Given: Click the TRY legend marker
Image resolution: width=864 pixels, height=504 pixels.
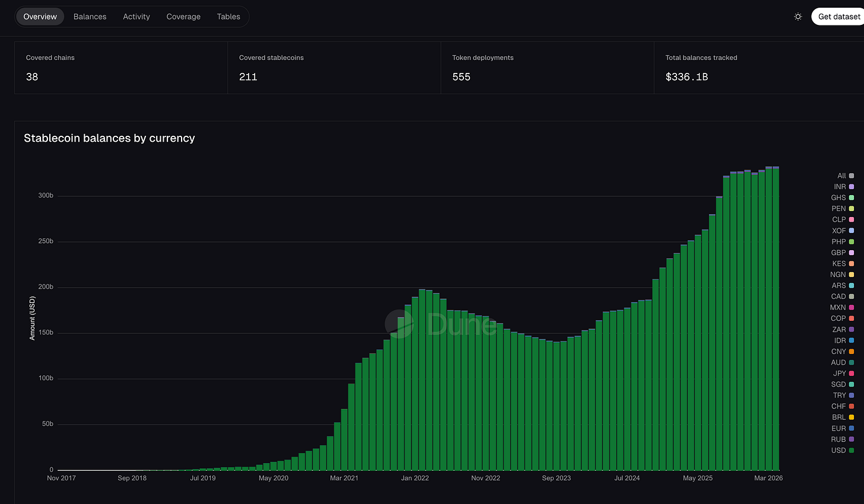Looking at the screenshot, I should click(852, 395).
